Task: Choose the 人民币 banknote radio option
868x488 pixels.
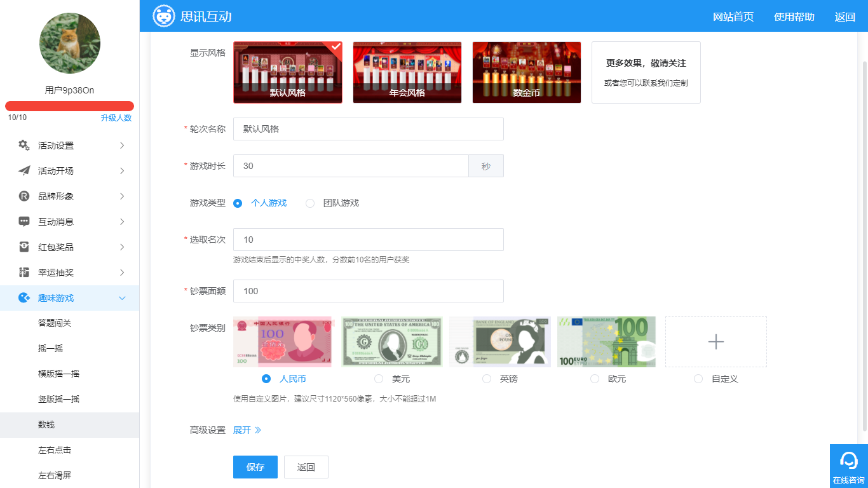Action: click(266, 379)
